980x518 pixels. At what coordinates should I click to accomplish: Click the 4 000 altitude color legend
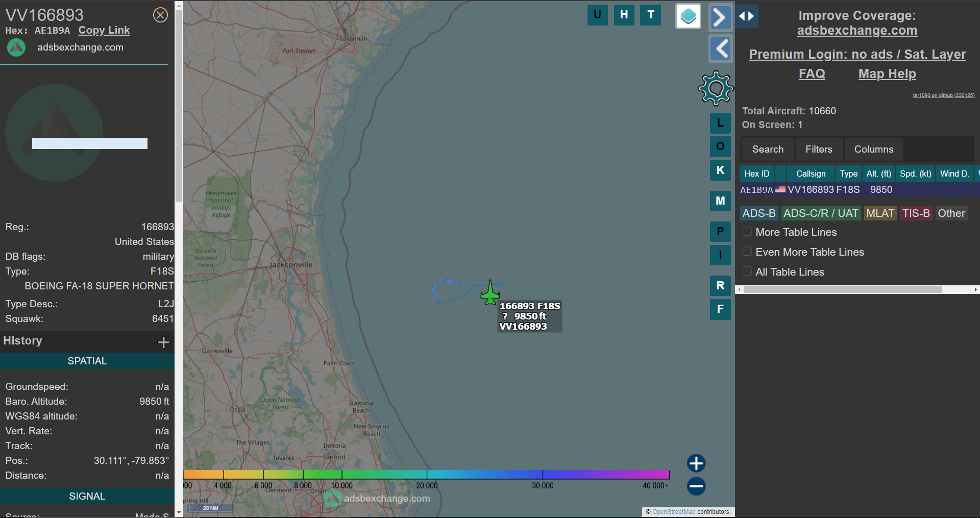tap(223, 485)
